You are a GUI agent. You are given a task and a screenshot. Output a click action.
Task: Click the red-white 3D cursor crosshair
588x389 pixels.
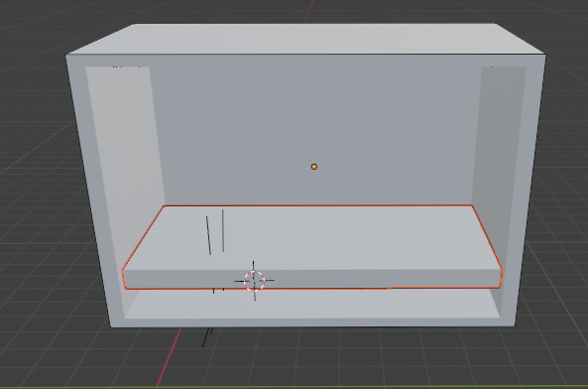254,281
